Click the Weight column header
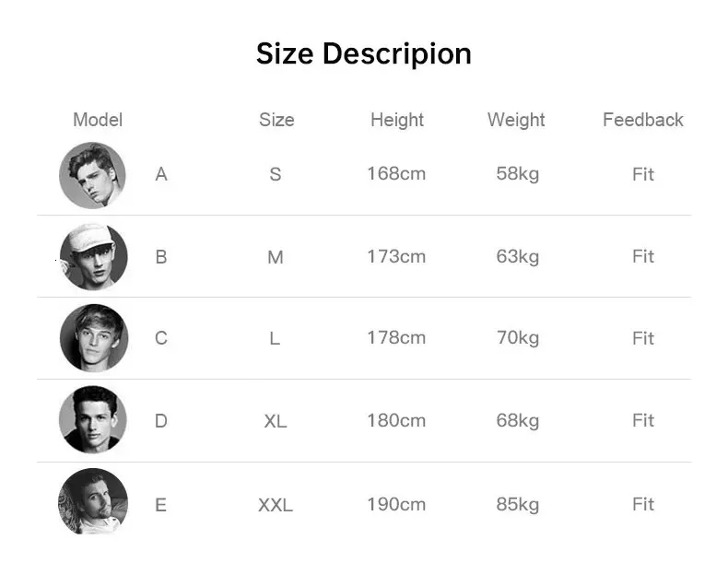The image size is (728, 586). [x=516, y=120]
